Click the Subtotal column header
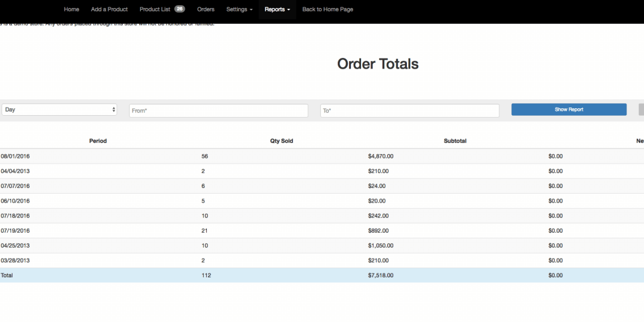 (455, 141)
